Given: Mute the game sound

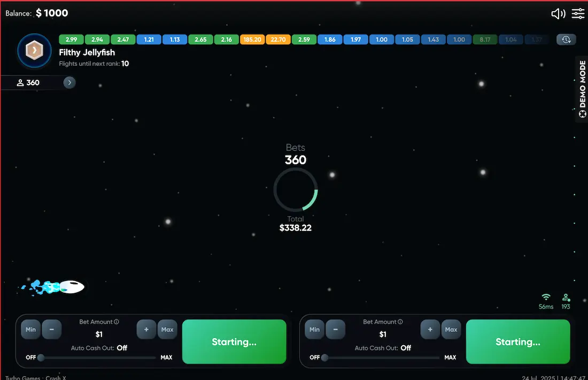Looking at the screenshot, I should [558, 13].
